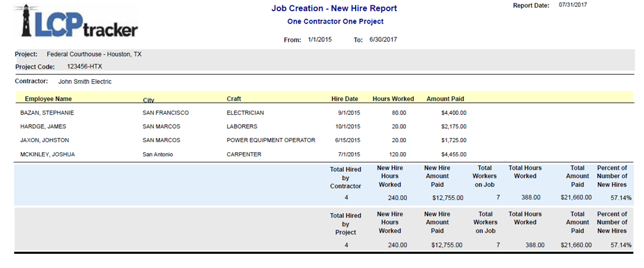Viewport: 644px width, 268px height.
Task: Select project name Federal Courthouse - Houston, TX
Action: coord(94,54)
